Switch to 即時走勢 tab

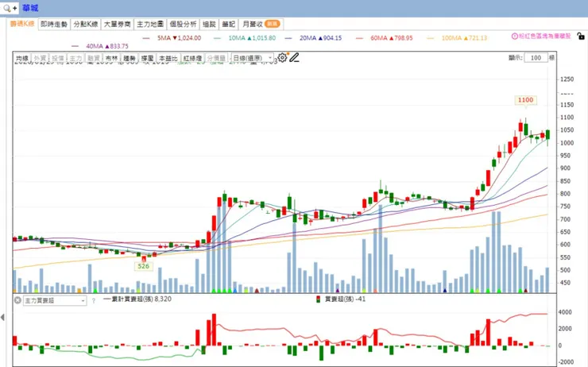54,24
